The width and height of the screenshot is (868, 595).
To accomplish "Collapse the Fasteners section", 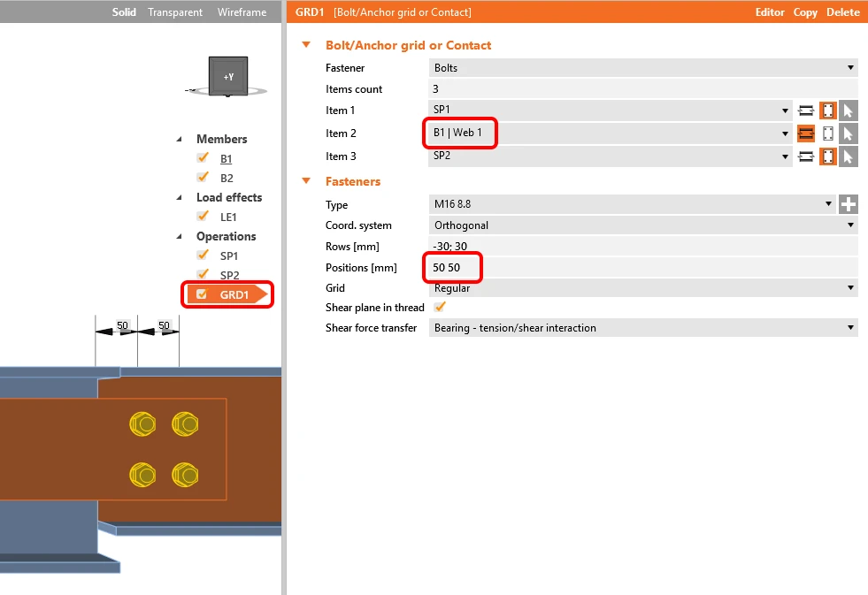I will click(306, 181).
